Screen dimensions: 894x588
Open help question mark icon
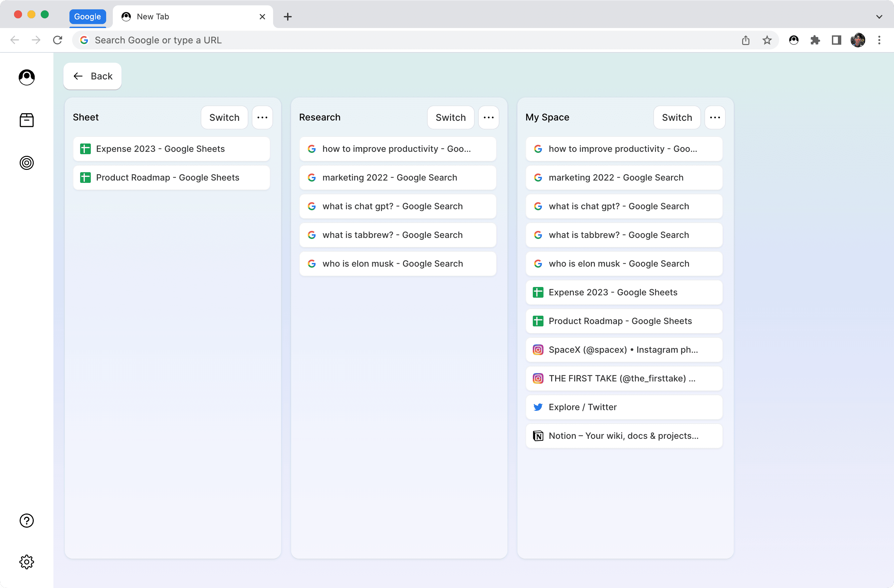click(26, 520)
